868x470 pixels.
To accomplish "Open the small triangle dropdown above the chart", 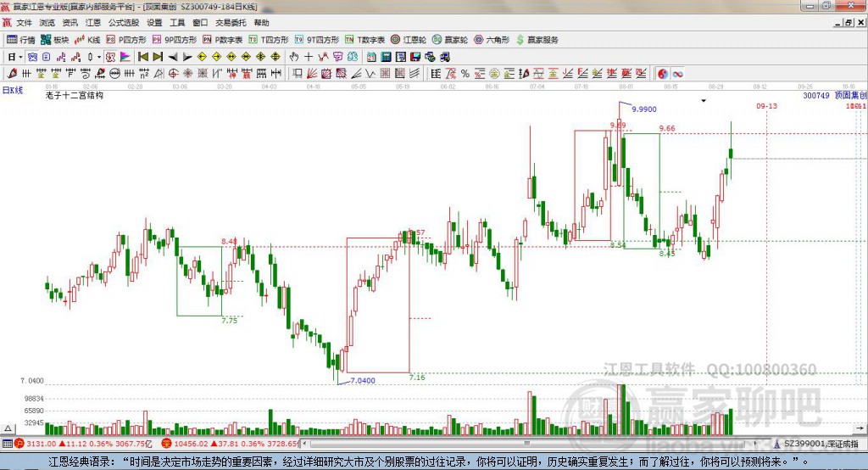I will tap(704, 101).
